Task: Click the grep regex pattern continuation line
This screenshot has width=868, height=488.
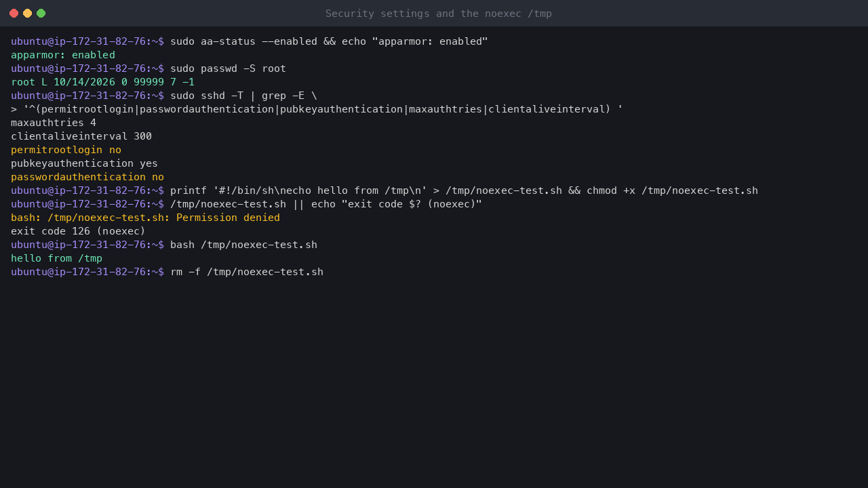Action: point(317,109)
